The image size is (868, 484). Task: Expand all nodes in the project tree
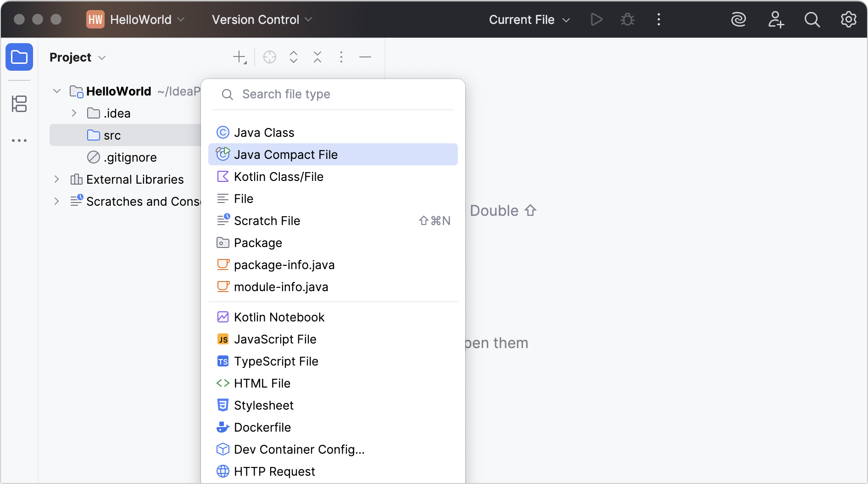tap(293, 57)
